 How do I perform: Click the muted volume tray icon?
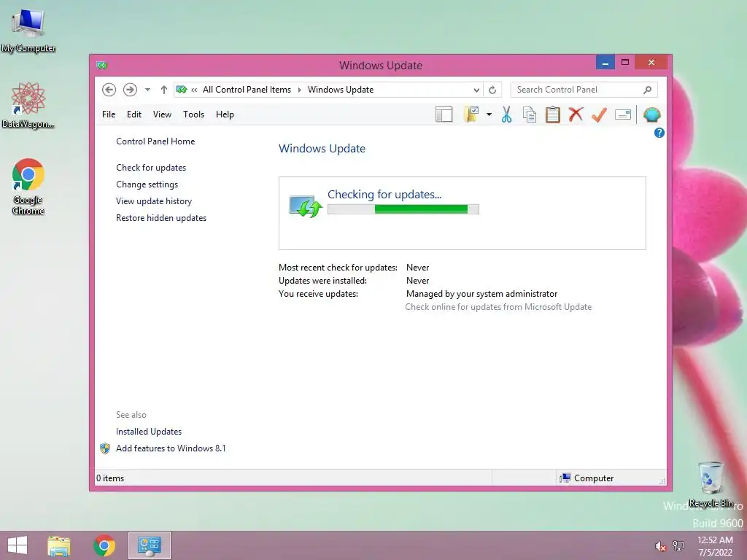(660, 546)
